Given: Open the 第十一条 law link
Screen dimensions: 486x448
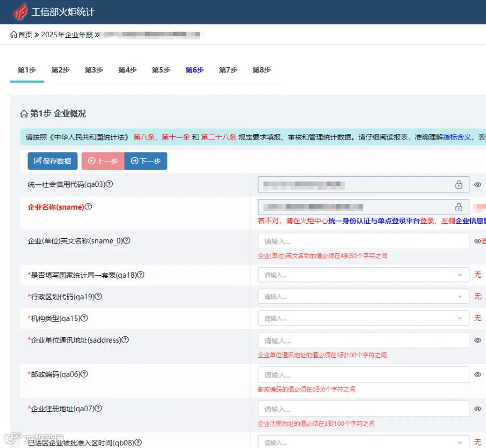Looking at the screenshot, I should pyautogui.click(x=175, y=137).
